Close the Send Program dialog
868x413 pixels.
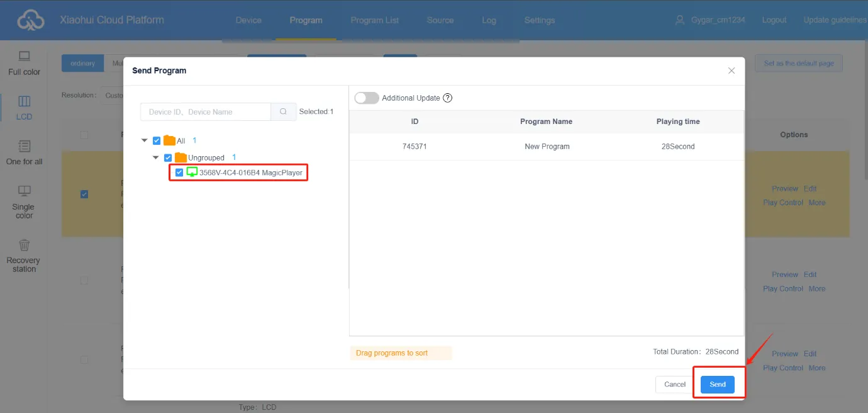click(732, 71)
